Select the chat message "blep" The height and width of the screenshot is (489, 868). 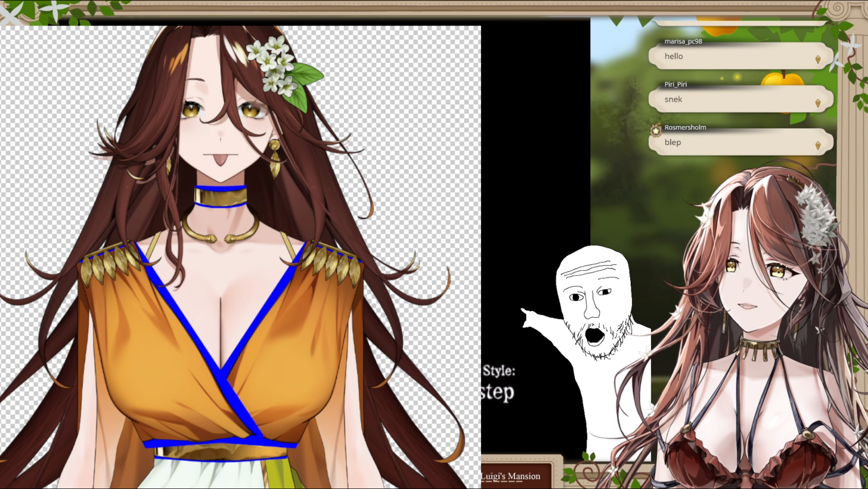coord(672,142)
